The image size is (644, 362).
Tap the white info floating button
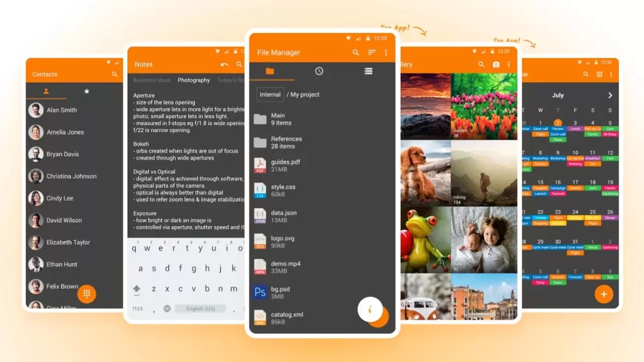[370, 309]
